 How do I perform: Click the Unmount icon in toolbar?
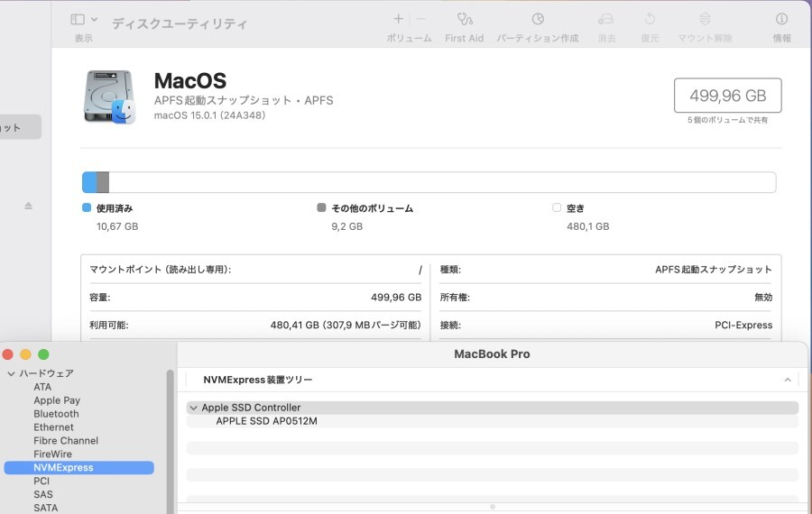(705, 19)
